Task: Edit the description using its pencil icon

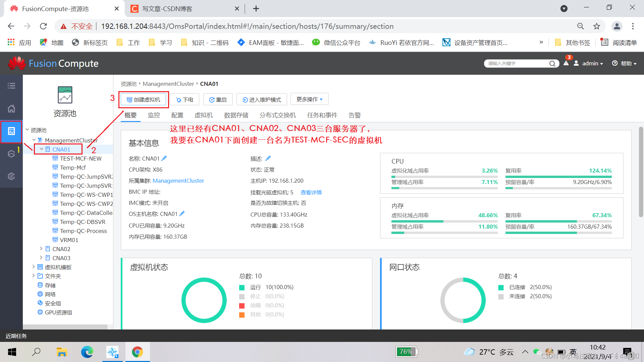Action: pos(268,158)
